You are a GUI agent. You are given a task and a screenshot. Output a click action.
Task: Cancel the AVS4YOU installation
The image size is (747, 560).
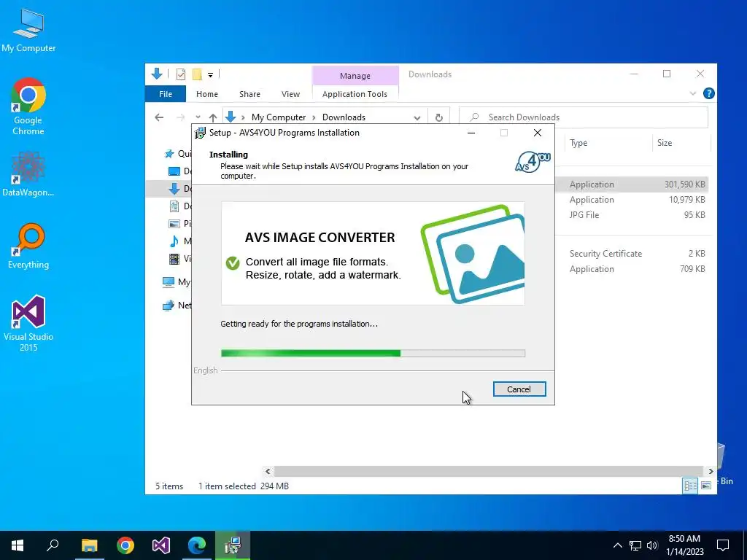[519, 389]
